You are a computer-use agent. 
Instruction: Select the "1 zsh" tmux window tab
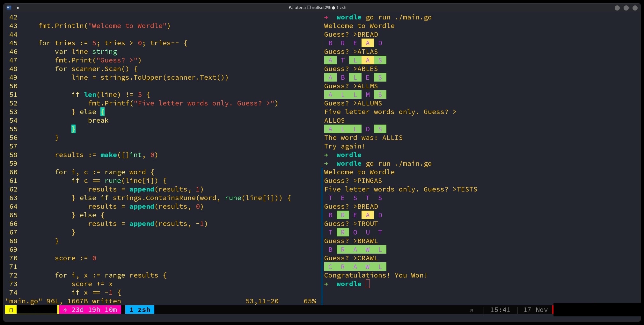[x=140, y=310]
